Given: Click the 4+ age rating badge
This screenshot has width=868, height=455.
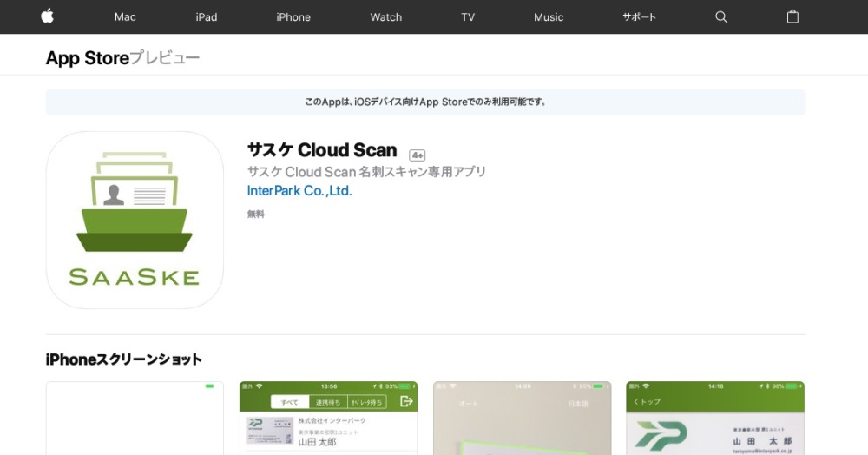Looking at the screenshot, I should (x=418, y=155).
